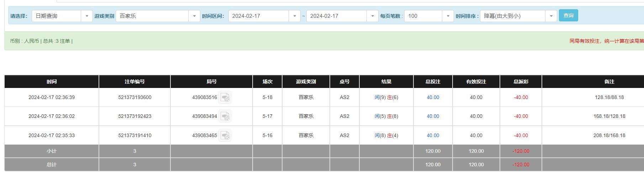Image resolution: width=644 pixels, height=172 pixels.
Task: Click the 总派彩 column header
Action: [x=521, y=82]
